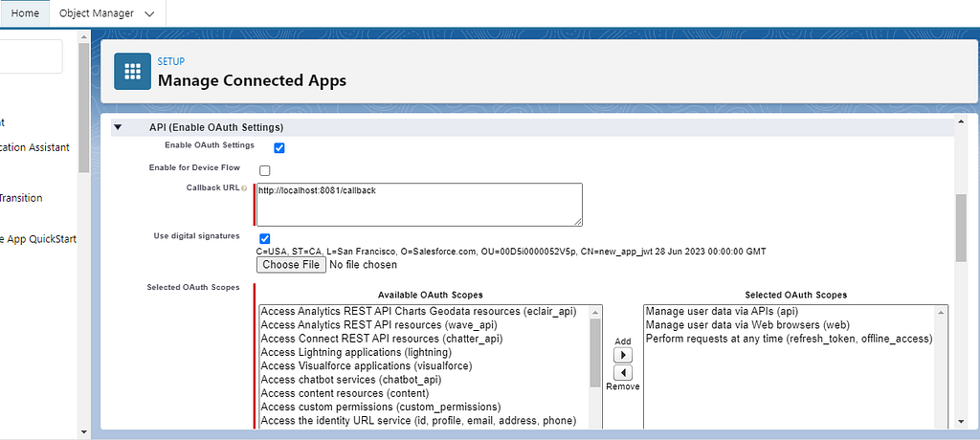This screenshot has height=440, width=980.
Task: Select Access Analytics REST API resources (wave_api)
Action: point(379,324)
